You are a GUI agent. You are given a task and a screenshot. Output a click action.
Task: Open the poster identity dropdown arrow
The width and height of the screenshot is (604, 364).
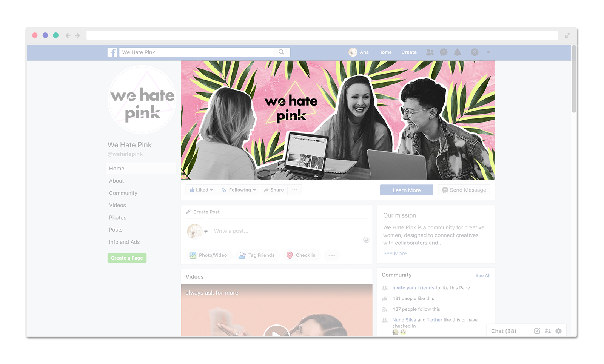tap(206, 232)
